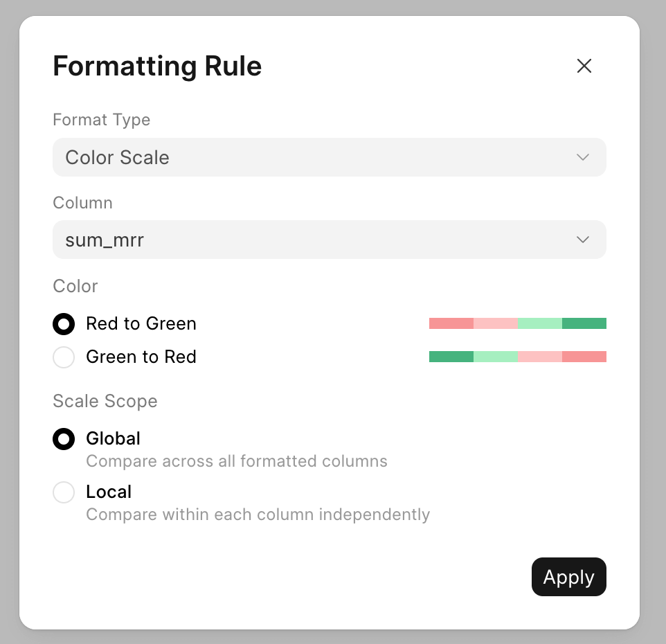Click dark green segment of Red to Green bar

pos(584,323)
